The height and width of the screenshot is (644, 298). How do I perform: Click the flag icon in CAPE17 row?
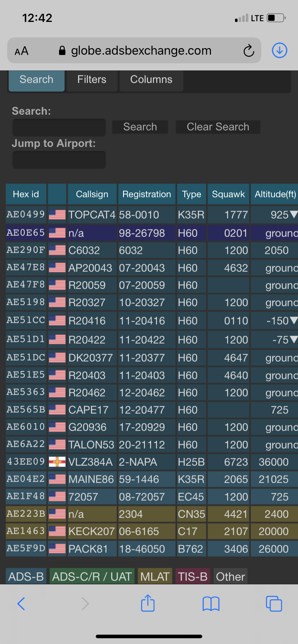pos(57,410)
